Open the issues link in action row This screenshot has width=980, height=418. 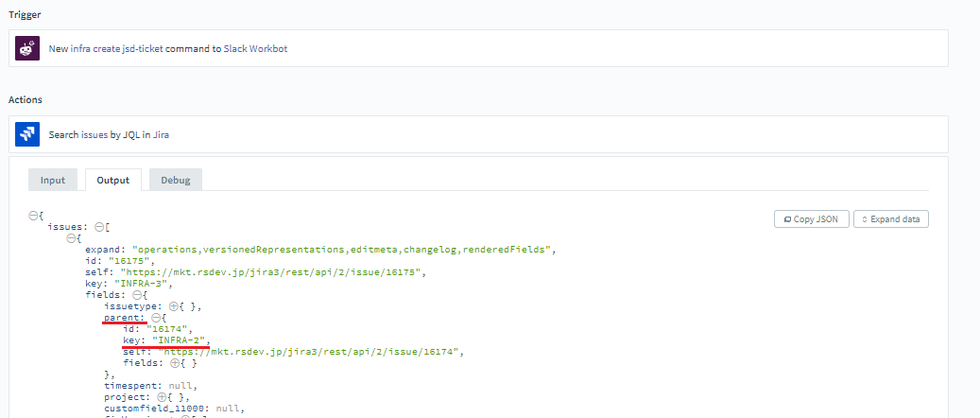[x=95, y=134]
